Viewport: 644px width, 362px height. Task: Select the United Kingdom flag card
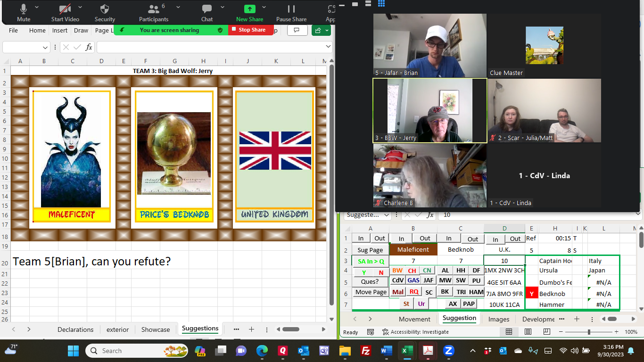pos(274,156)
